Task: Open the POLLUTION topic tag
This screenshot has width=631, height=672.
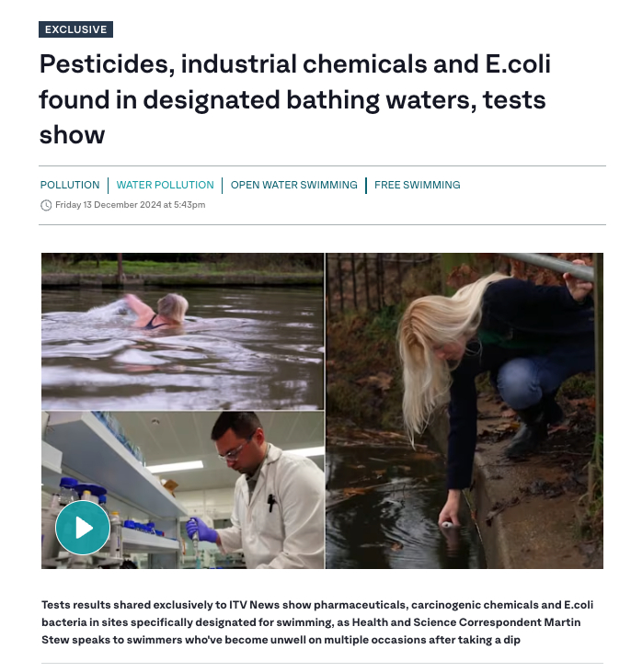Action: (x=70, y=185)
